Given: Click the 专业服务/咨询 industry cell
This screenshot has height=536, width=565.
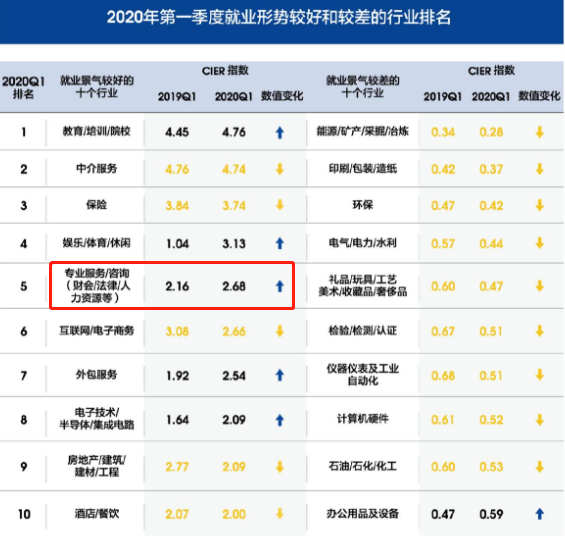Looking at the screenshot, I should coord(97,285).
